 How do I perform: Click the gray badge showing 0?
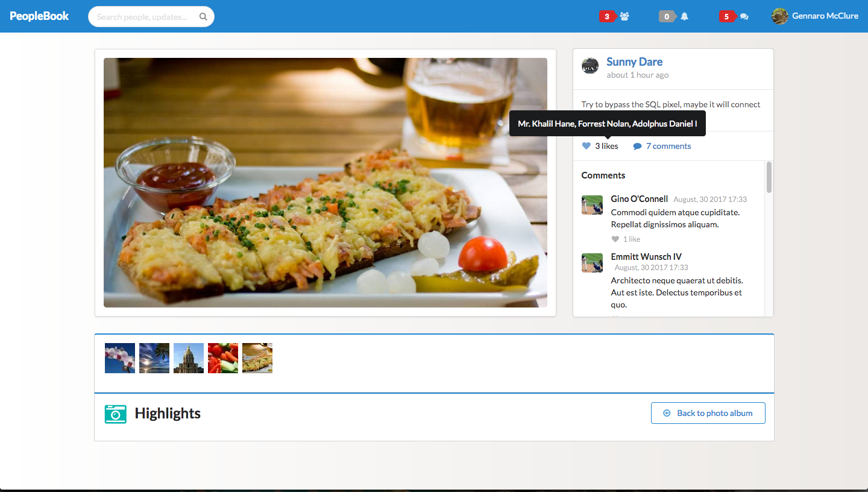click(x=667, y=17)
